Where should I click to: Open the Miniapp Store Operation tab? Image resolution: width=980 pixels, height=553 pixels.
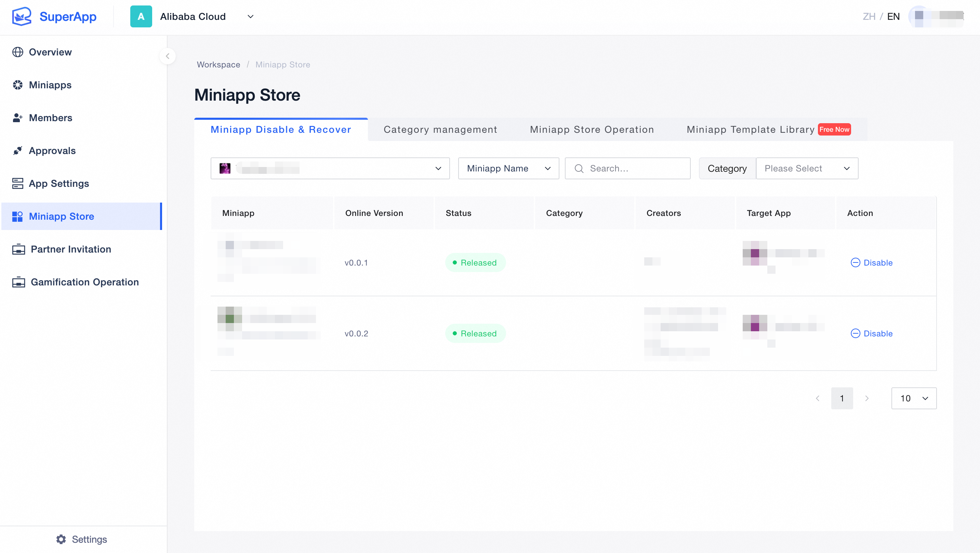592,129
